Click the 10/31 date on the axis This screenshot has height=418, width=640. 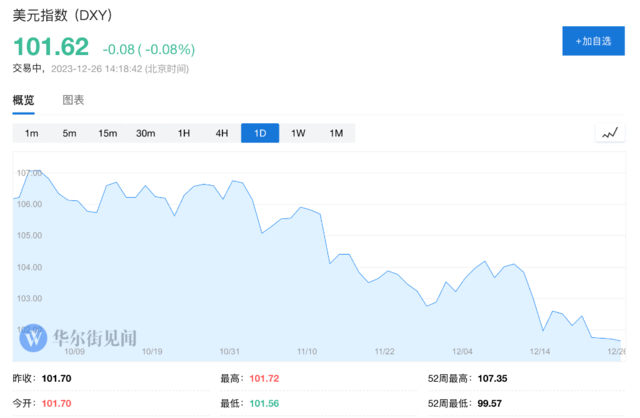(x=230, y=352)
